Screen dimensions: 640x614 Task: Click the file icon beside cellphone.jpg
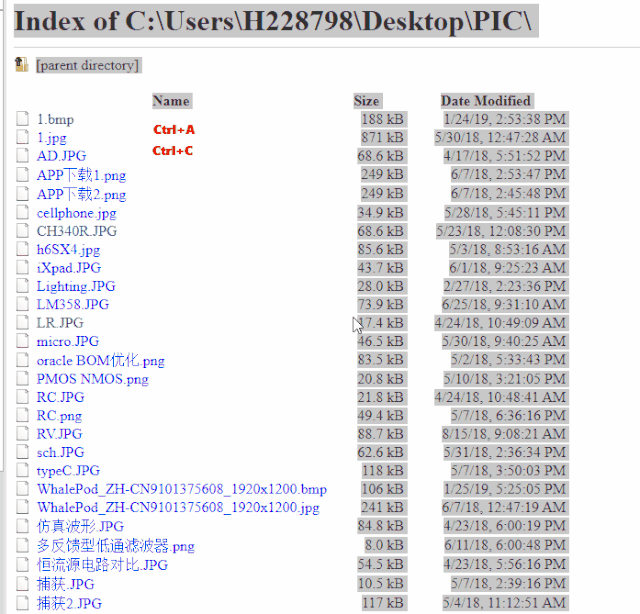pos(22,212)
